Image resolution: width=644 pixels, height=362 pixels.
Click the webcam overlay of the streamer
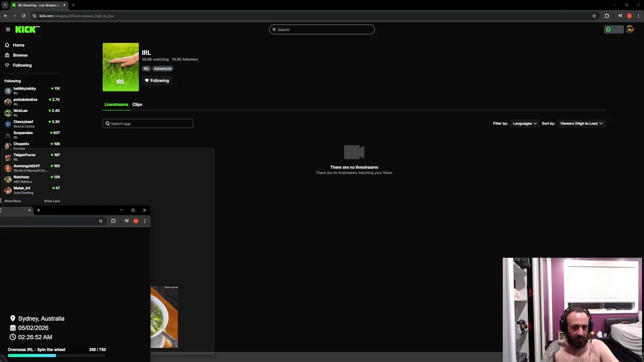tap(572, 310)
